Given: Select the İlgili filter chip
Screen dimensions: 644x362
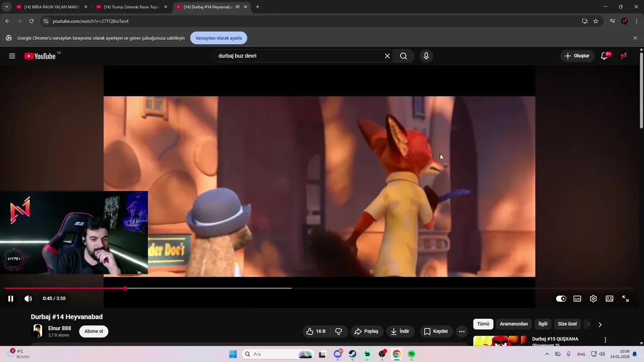Looking at the screenshot, I should click(x=543, y=324).
